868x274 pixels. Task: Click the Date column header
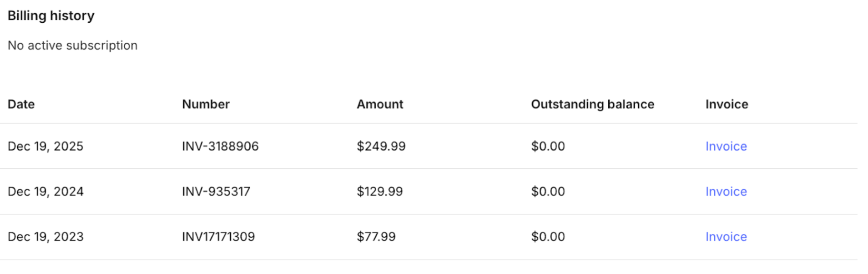(x=21, y=104)
